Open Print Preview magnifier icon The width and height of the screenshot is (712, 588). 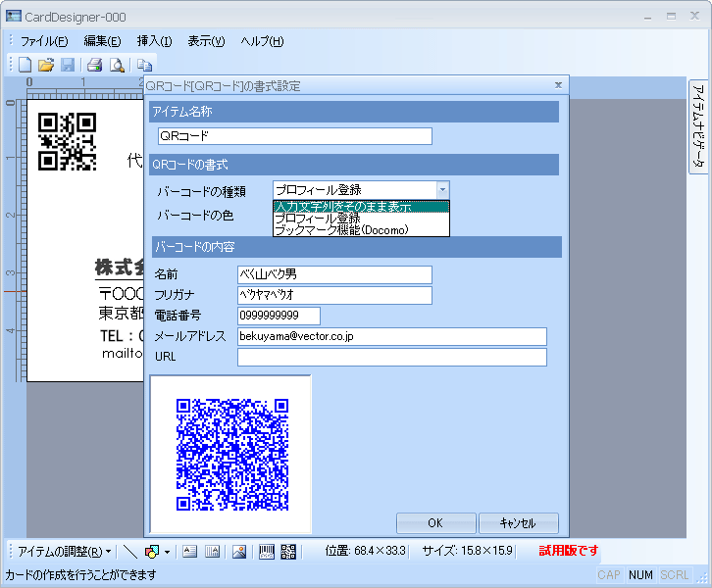point(117,65)
